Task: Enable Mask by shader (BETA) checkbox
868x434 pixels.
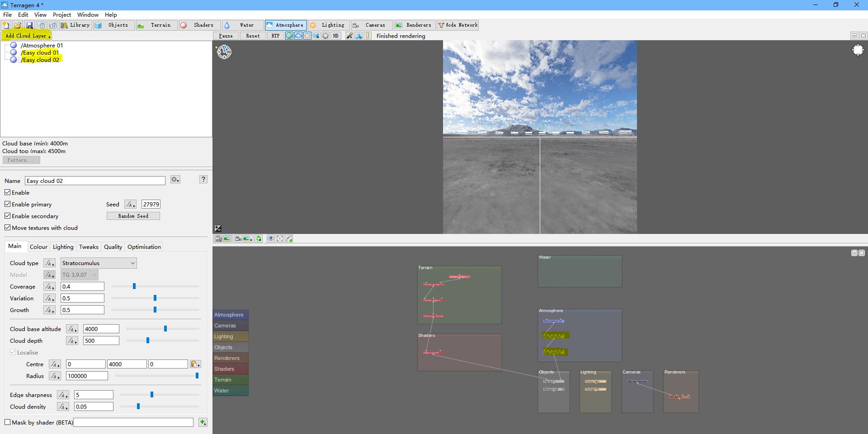Action: [x=8, y=422]
